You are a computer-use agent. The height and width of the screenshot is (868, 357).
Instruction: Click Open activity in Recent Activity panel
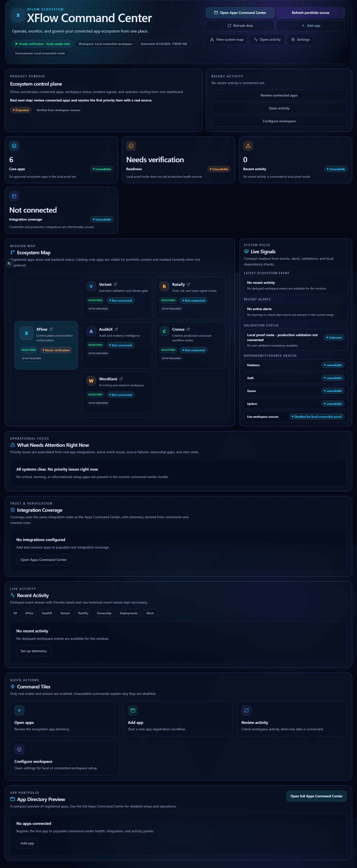tap(279, 108)
